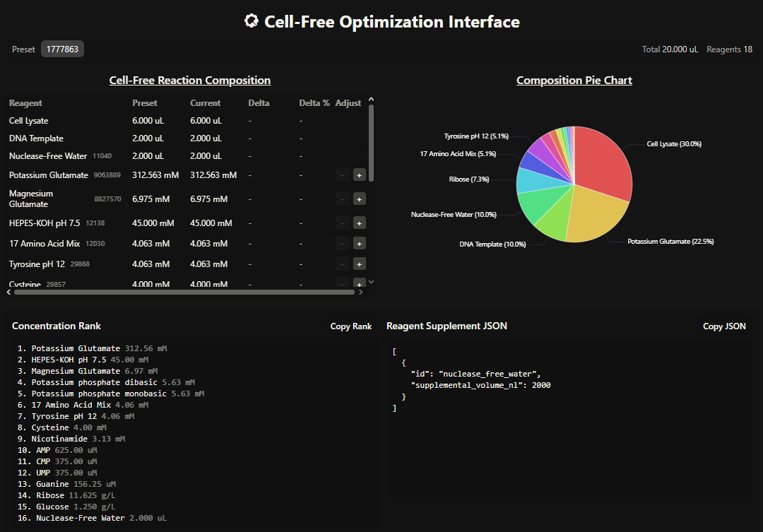
Task: Click plus button for HEPES-KOH pH 7.5
Action: [x=359, y=223]
